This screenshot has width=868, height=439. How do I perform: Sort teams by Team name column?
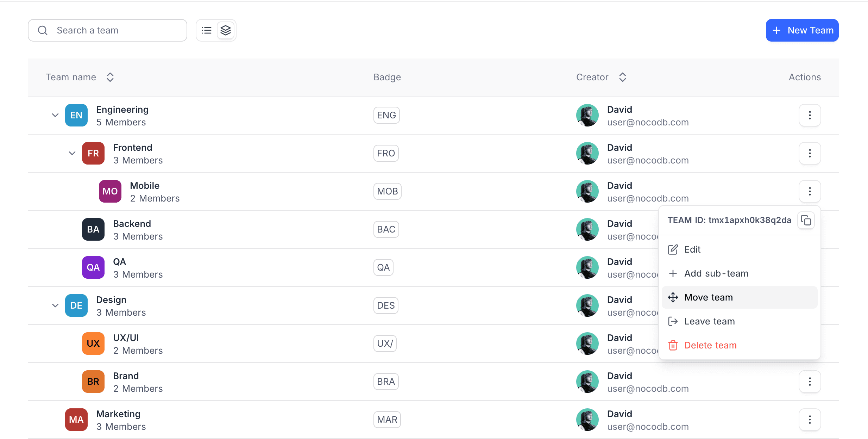pos(110,77)
